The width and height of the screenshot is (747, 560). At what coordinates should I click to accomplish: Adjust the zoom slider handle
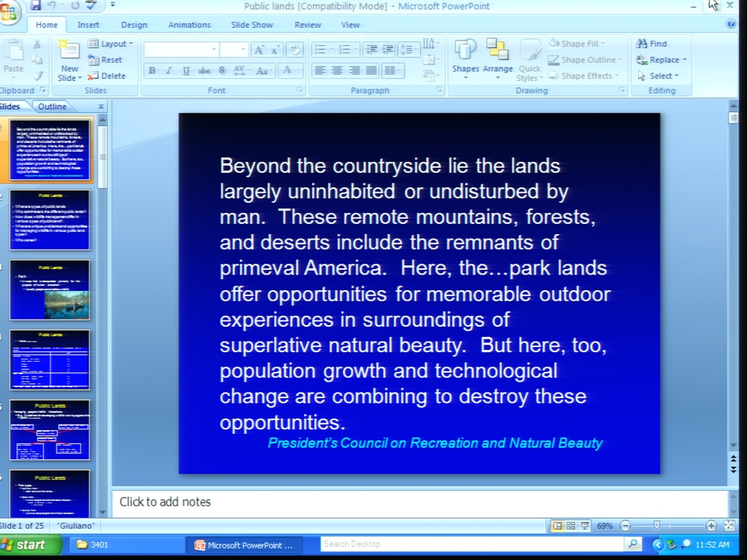pos(657,525)
